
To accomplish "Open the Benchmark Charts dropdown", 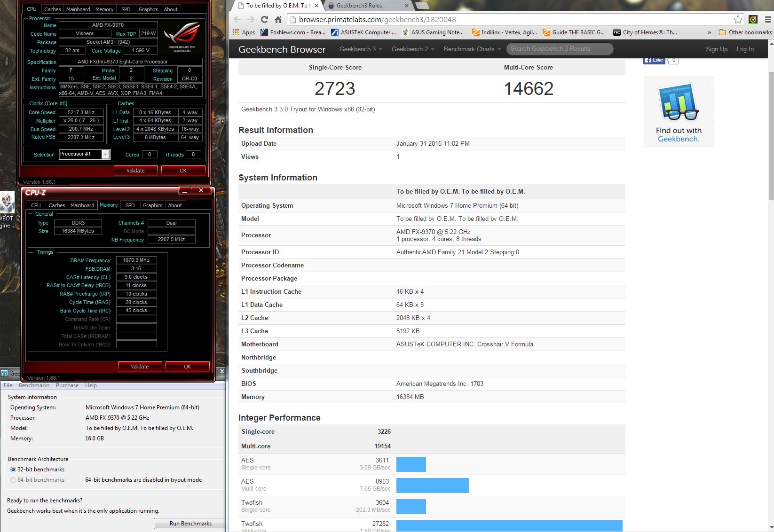I will point(472,49).
